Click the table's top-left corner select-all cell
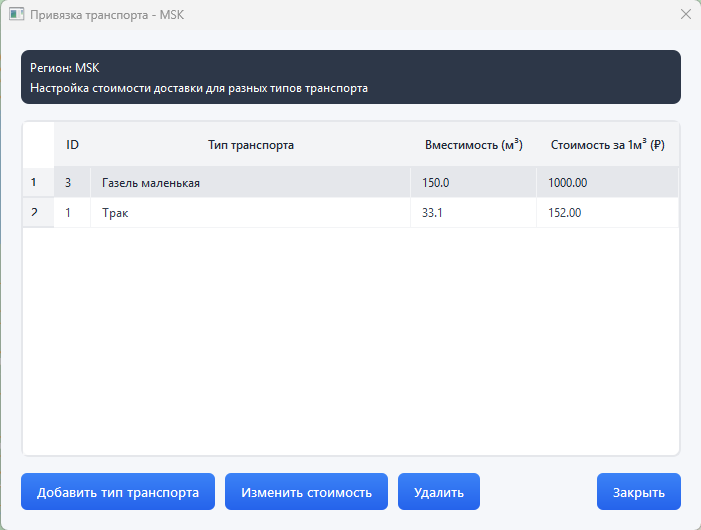The width and height of the screenshot is (701, 530). 38,145
